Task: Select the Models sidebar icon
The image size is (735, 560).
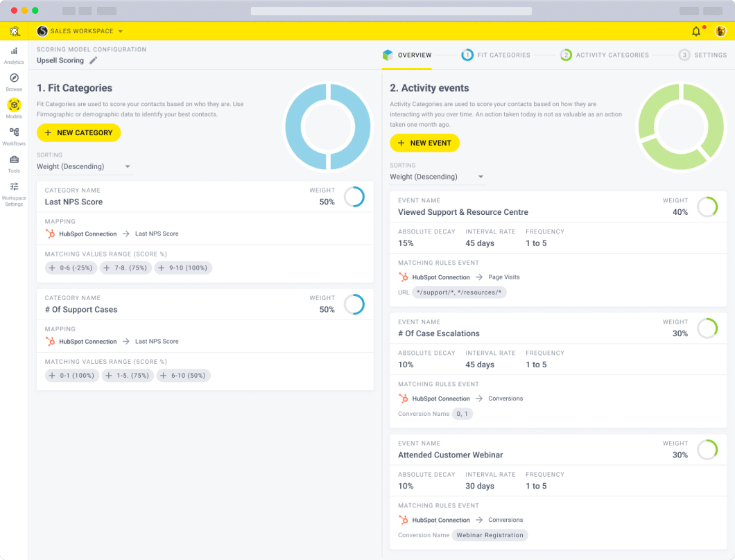Action: (14, 105)
